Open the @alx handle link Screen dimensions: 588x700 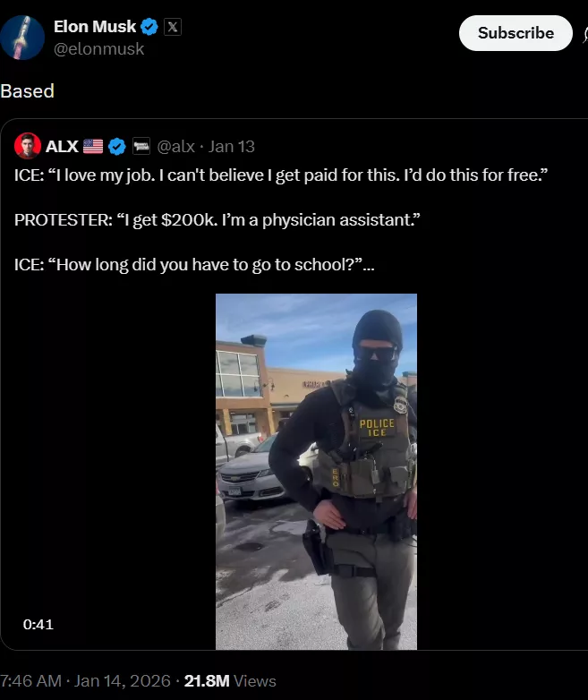(x=175, y=147)
